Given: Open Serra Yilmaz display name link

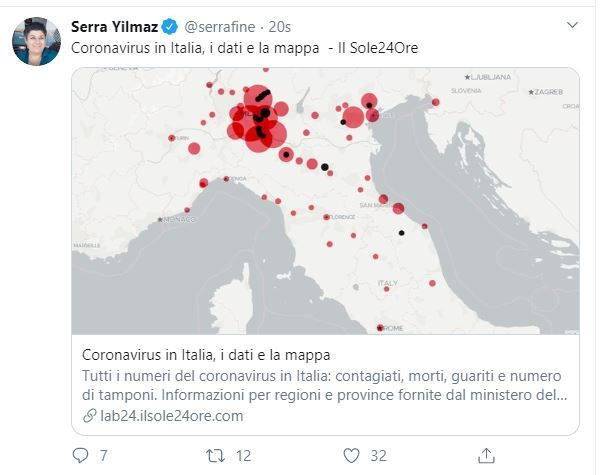Looking at the screenshot, I should coord(116,25).
